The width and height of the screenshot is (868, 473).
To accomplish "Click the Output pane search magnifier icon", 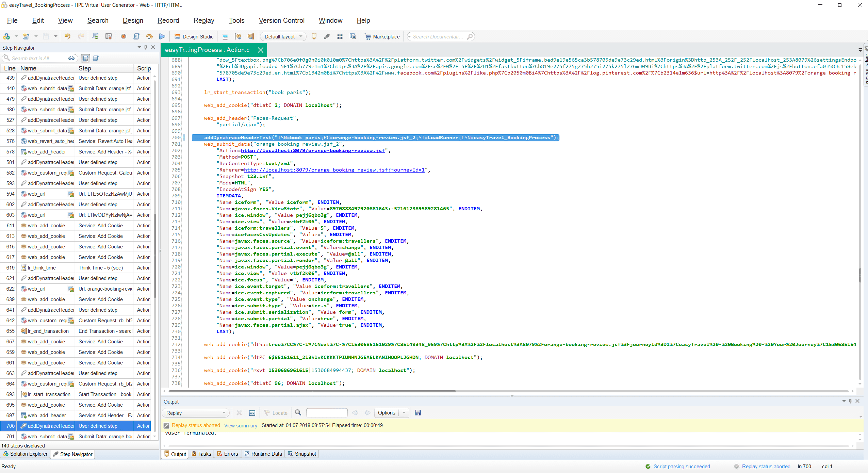I will pos(298,413).
